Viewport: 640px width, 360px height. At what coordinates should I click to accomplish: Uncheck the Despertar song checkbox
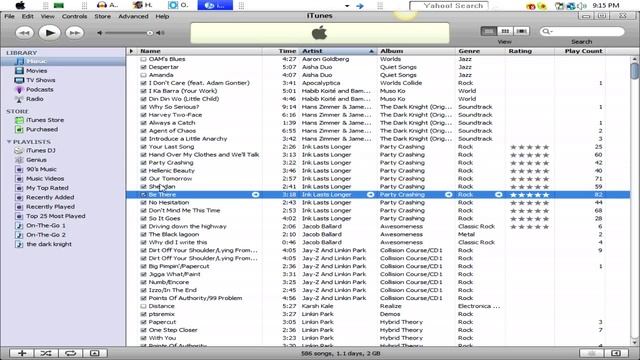click(x=143, y=67)
